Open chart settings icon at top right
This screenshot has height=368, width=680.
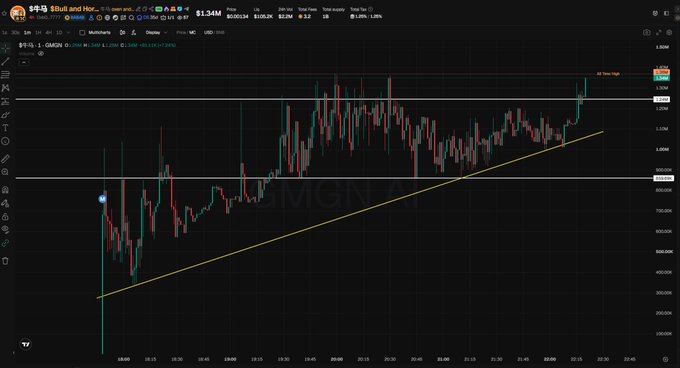(669, 33)
